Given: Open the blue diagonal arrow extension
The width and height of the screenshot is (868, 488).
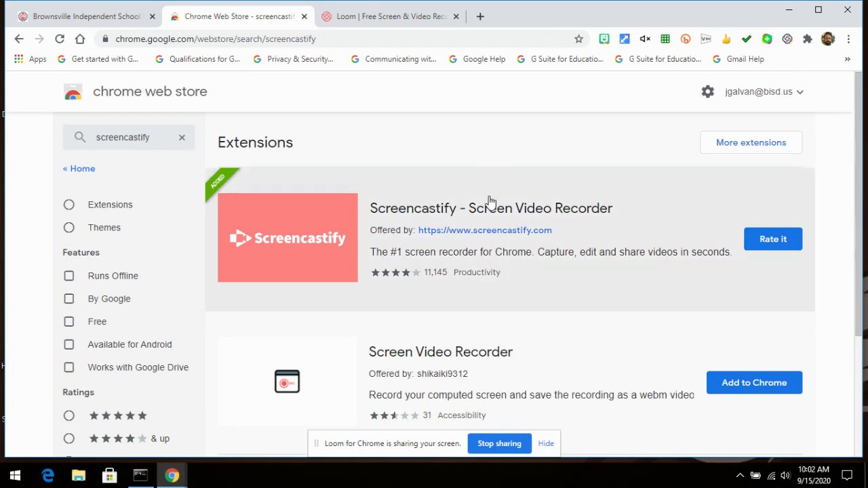Looking at the screenshot, I should (x=625, y=39).
